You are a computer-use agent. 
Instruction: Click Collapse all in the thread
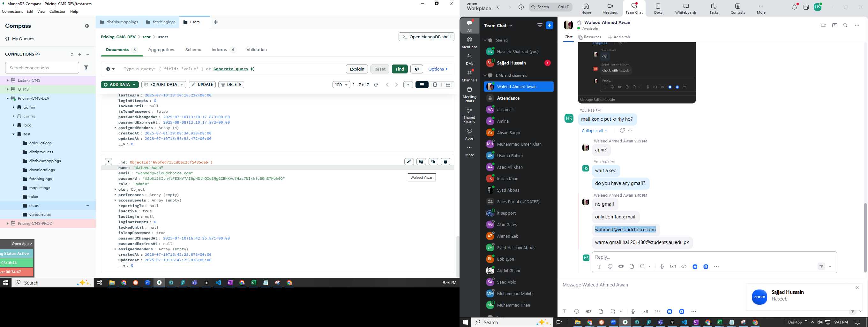595,131
